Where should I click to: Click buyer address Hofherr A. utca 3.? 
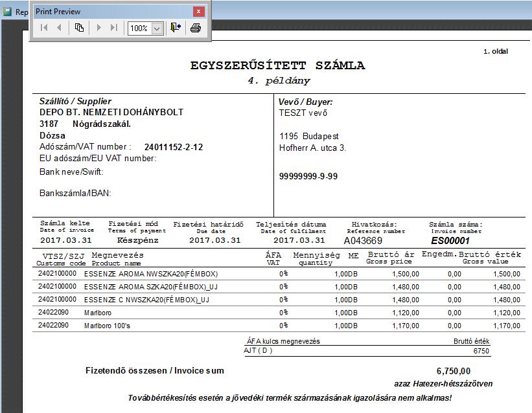312,148
